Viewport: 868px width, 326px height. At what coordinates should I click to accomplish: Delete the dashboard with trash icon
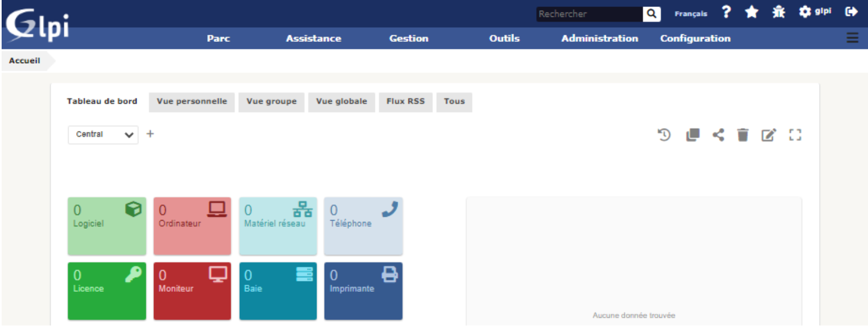coord(742,135)
